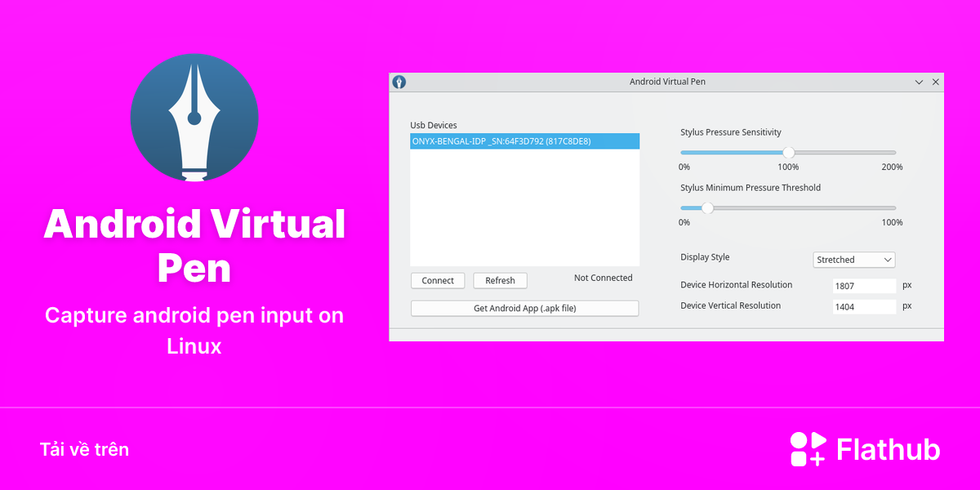
Task: Open the Display Style Stretched dropdown
Action: (x=854, y=260)
